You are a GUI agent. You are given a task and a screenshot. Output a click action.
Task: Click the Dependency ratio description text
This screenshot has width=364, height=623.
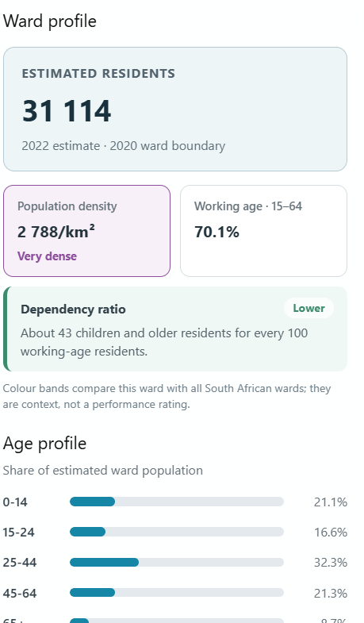[x=164, y=342]
